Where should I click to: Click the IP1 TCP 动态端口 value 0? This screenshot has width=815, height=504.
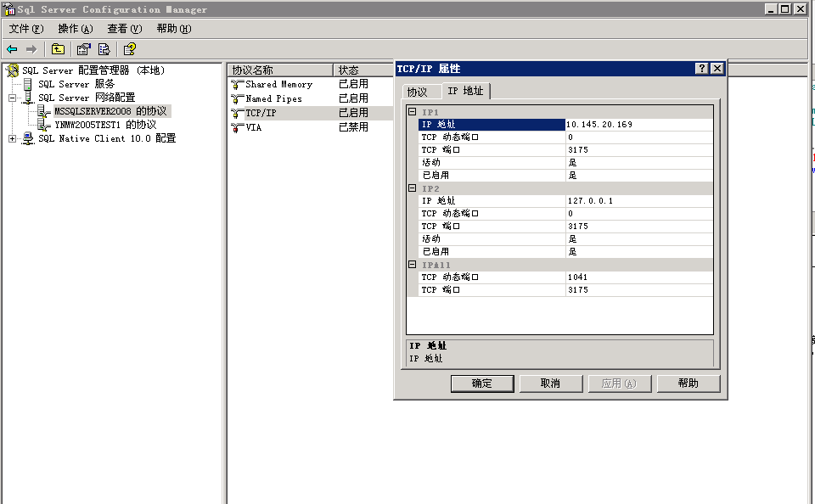(x=638, y=137)
